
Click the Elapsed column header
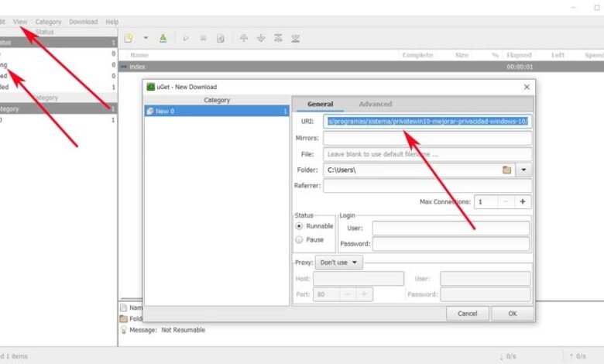click(x=519, y=55)
